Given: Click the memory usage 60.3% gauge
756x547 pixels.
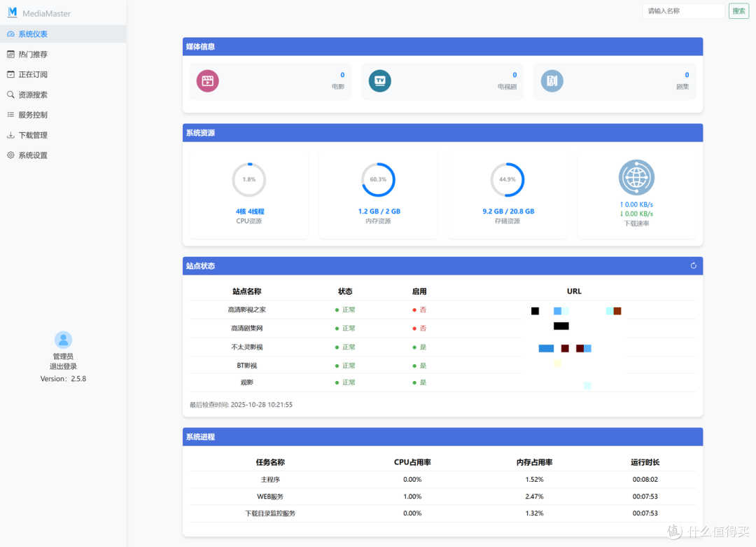Looking at the screenshot, I should [378, 179].
